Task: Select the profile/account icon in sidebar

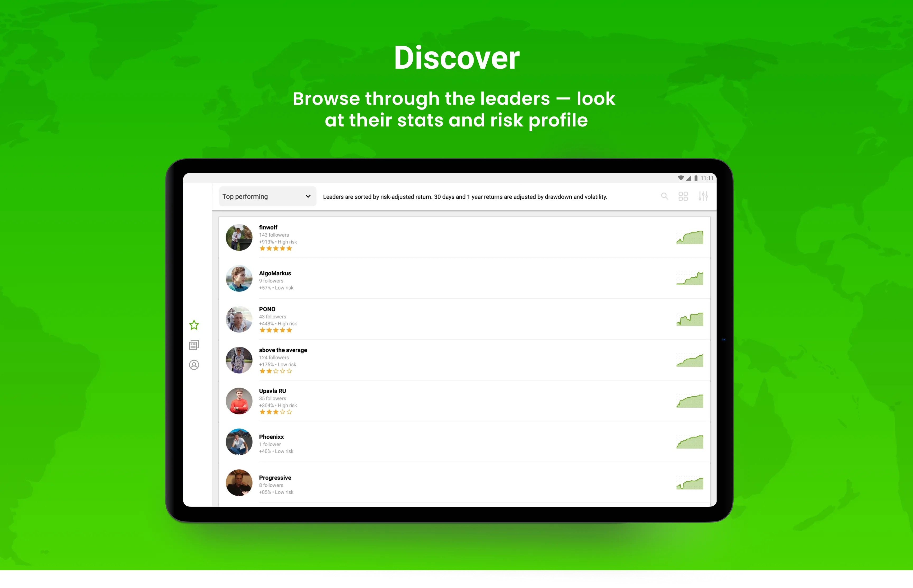Action: pos(195,363)
